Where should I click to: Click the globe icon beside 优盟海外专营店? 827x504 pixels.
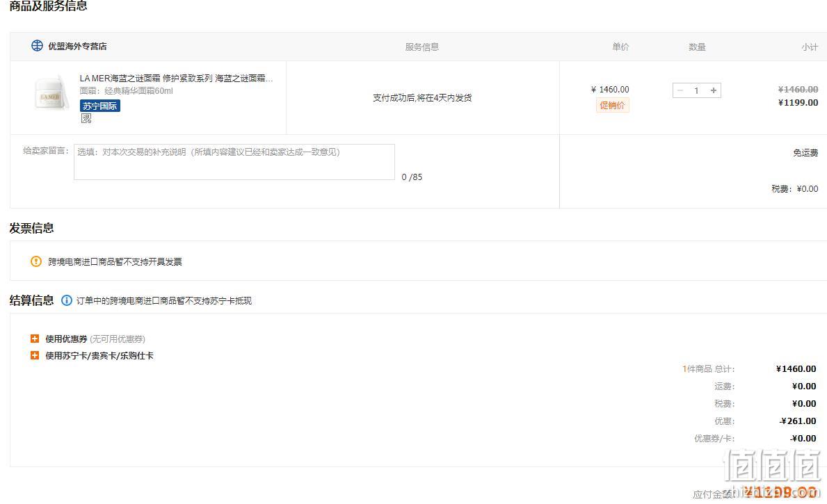click(37, 46)
